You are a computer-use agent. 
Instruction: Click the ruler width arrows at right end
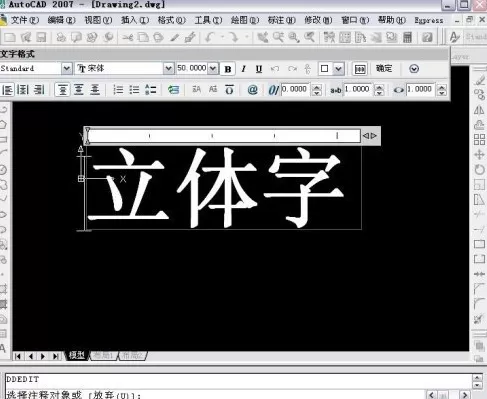click(370, 136)
